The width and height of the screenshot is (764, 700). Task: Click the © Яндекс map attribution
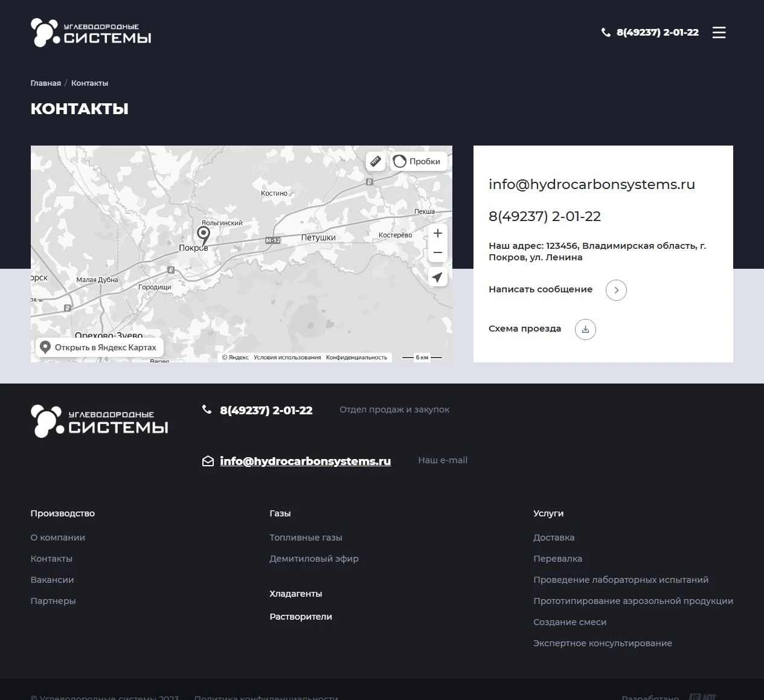click(x=236, y=358)
